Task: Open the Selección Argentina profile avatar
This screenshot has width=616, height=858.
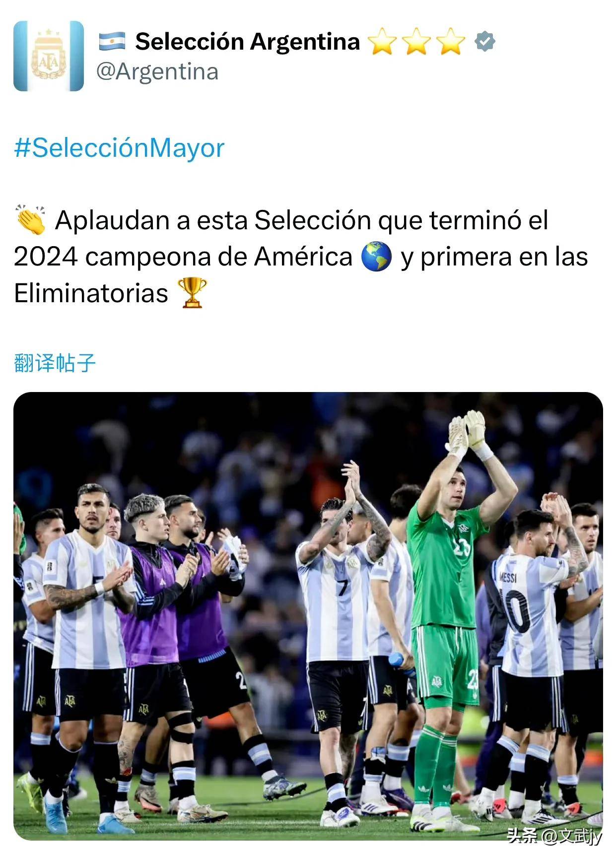Action: click(x=49, y=56)
